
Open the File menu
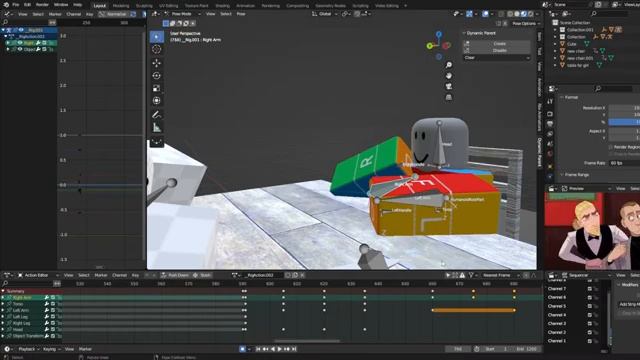[x=16, y=5]
